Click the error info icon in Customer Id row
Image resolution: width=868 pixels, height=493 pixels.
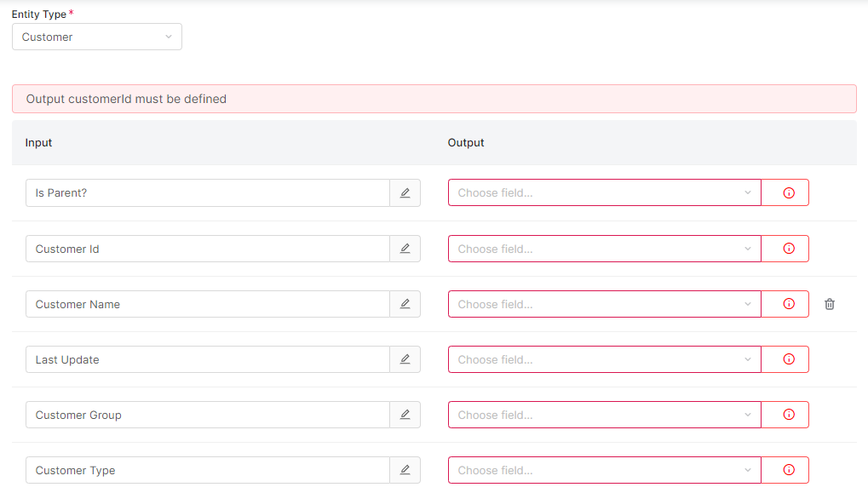pyautogui.click(x=788, y=249)
